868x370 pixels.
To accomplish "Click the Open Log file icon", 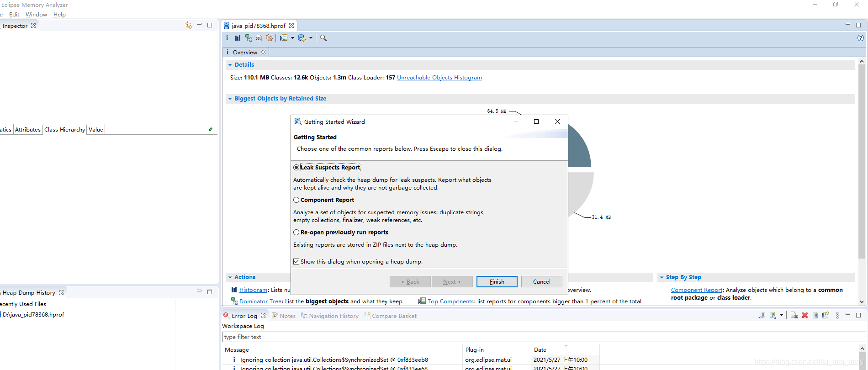I will [815, 315].
